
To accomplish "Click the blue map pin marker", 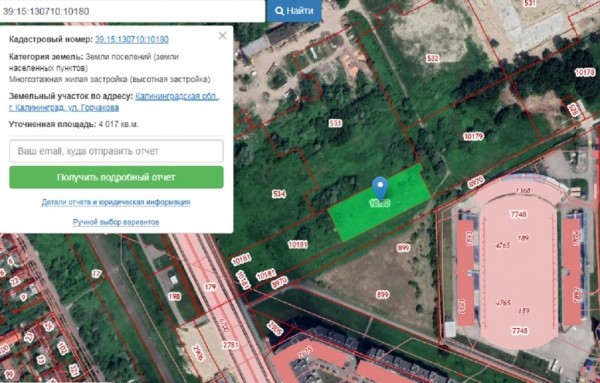I will [380, 188].
